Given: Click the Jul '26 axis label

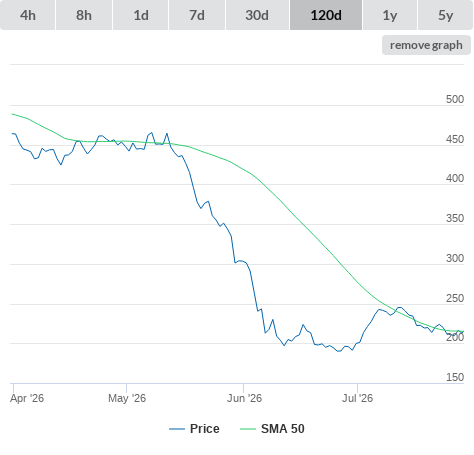Looking at the screenshot, I should [357, 398].
